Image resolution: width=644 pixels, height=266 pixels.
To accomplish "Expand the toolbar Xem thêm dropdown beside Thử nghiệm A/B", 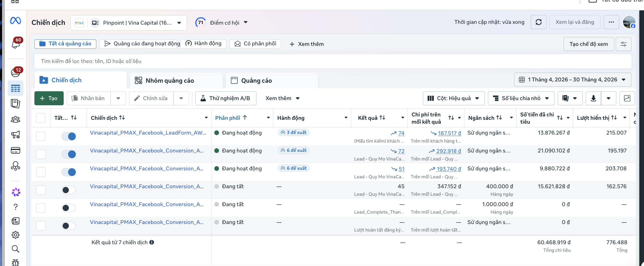I will click(282, 98).
